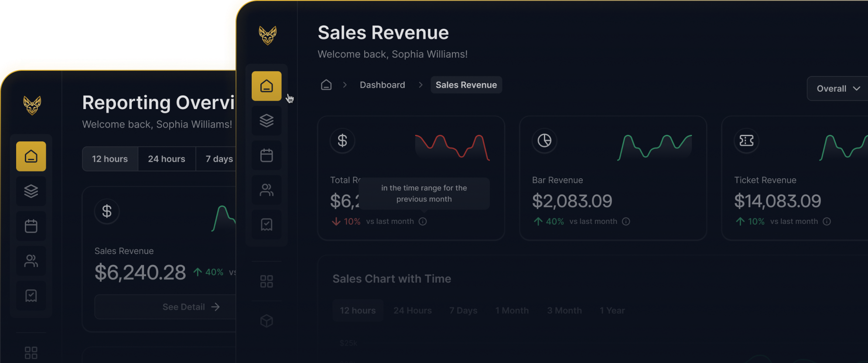Switch the Sales Chart to 1 Month
This screenshot has width=868, height=363.
pyautogui.click(x=512, y=310)
